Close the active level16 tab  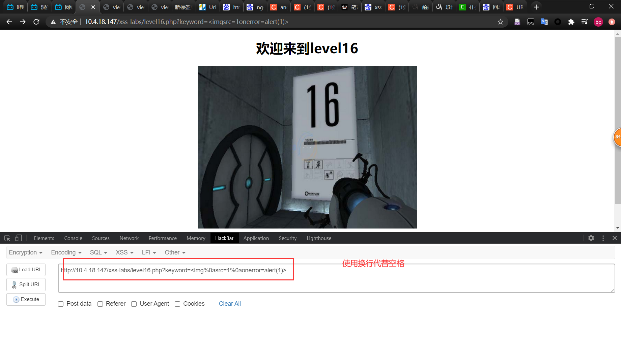click(93, 7)
